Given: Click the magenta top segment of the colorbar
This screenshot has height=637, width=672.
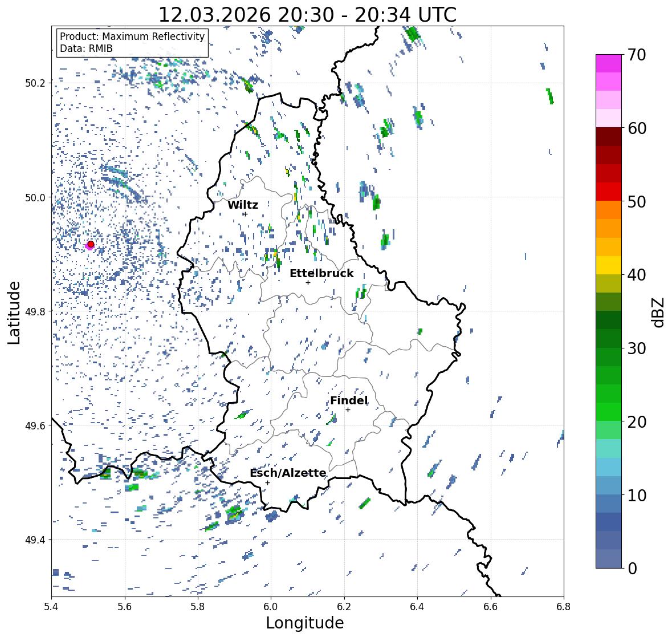Looking at the screenshot, I should click(x=609, y=63).
